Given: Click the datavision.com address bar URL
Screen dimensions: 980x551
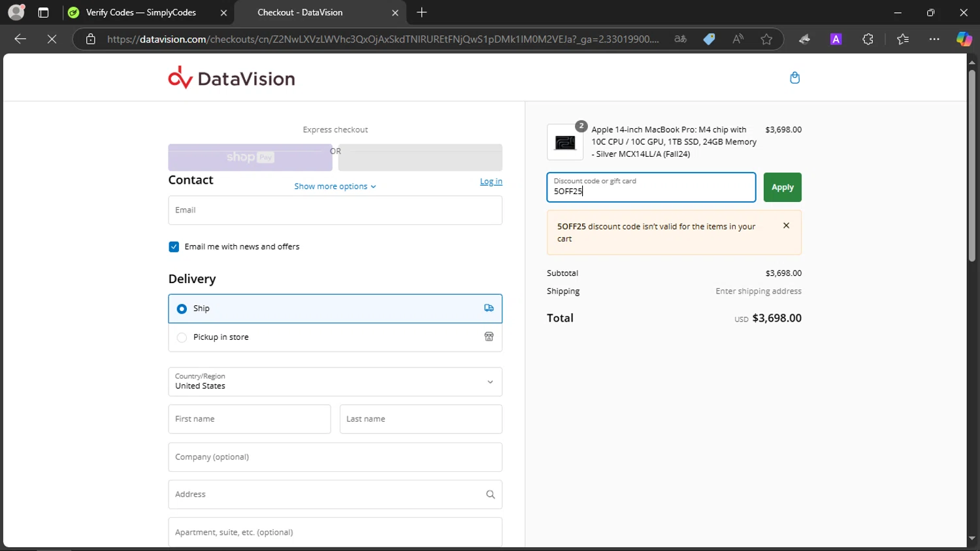Looking at the screenshot, I should click(383, 39).
